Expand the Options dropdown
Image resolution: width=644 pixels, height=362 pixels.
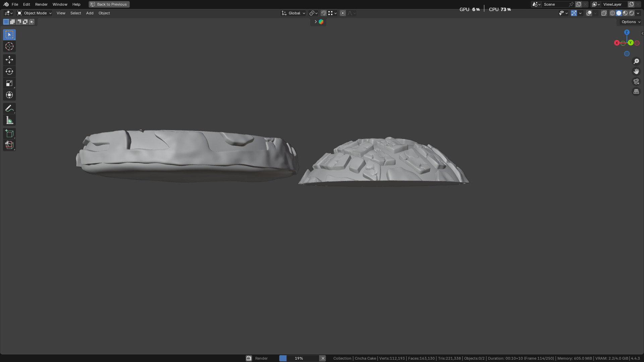click(631, 22)
